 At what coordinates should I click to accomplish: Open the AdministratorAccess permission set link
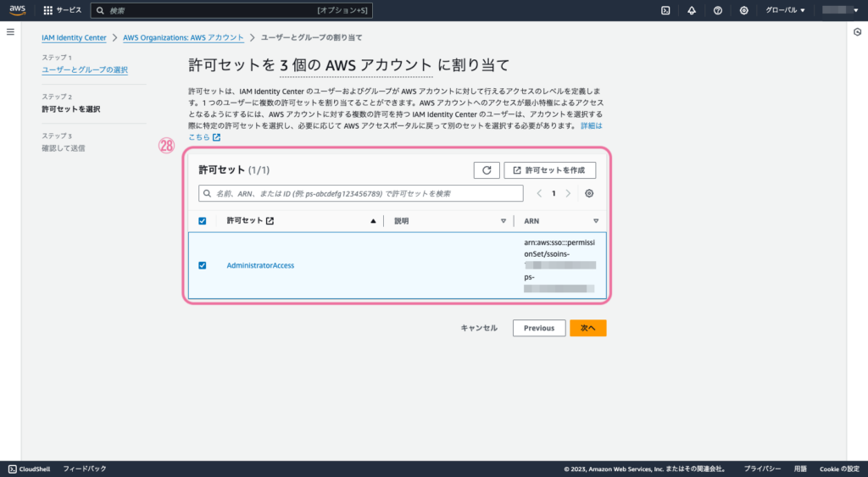[260, 265]
